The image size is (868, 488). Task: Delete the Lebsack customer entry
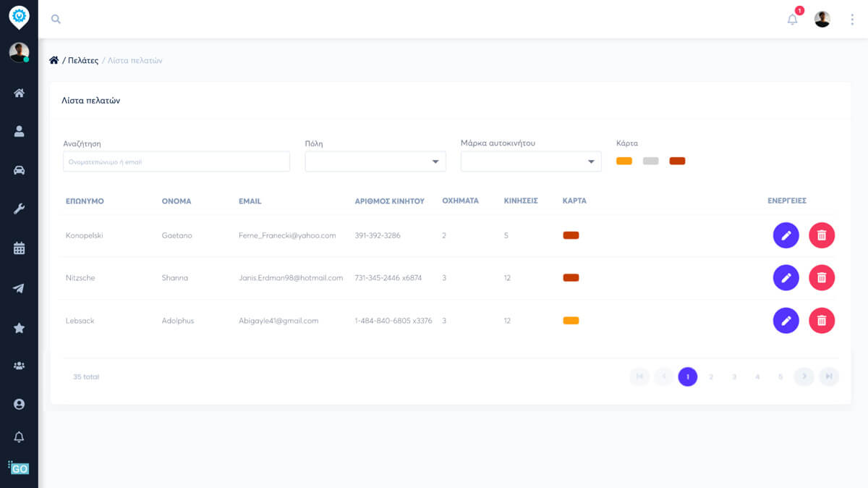coord(822,320)
